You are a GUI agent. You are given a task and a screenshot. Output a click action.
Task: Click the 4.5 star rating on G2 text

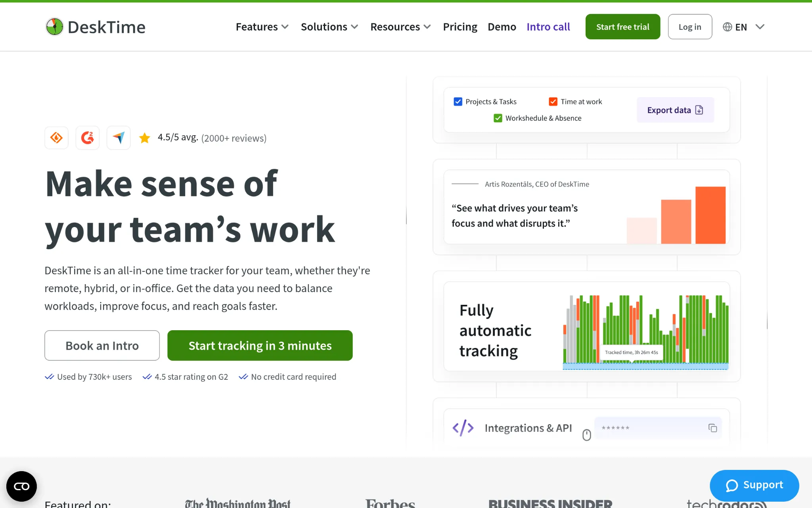192,377
